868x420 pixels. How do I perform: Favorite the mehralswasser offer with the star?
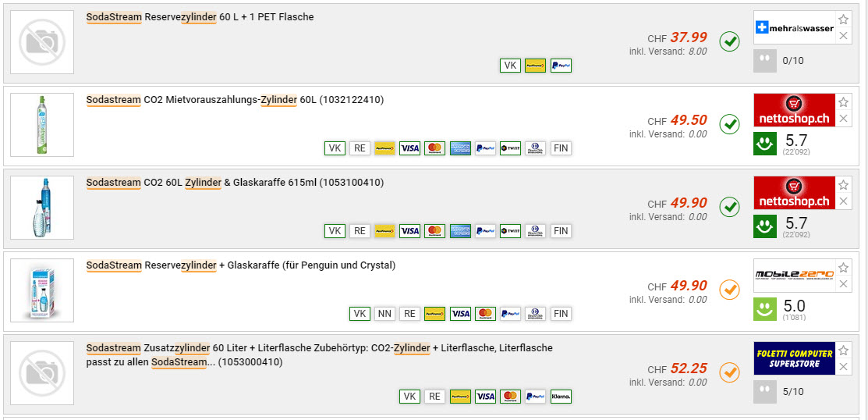click(x=843, y=20)
